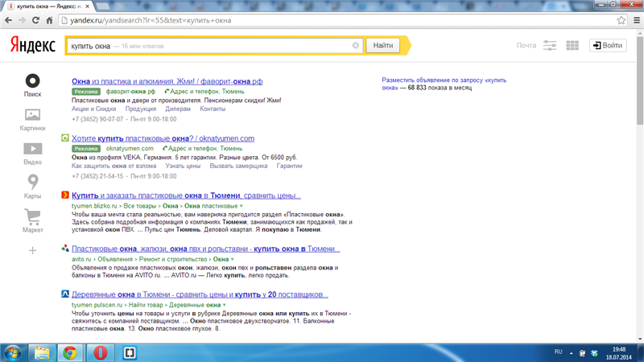This screenshot has width=644, height=362.
Task: Expand the avito.ru result dropdown arrow
Action: point(233,259)
